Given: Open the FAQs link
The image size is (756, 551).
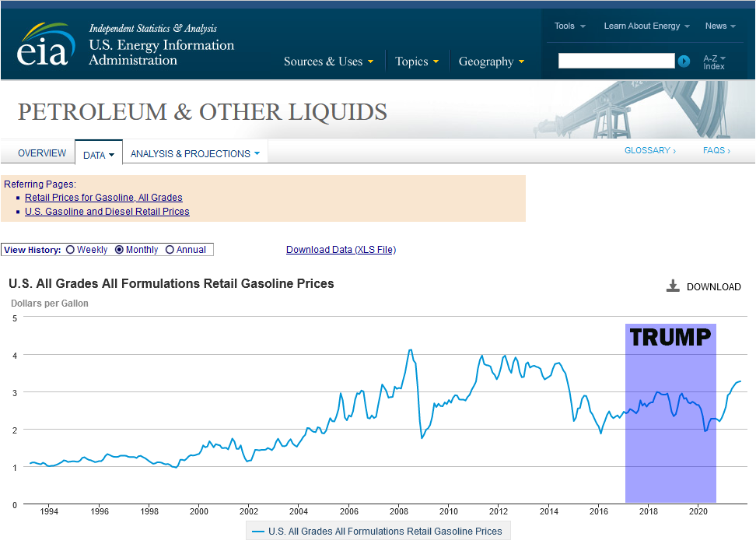Looking at the screenshot, I should (716, 150).
